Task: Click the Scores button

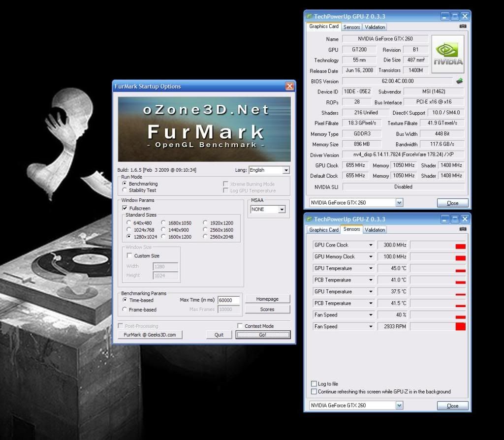Action: tap(267, 309)
